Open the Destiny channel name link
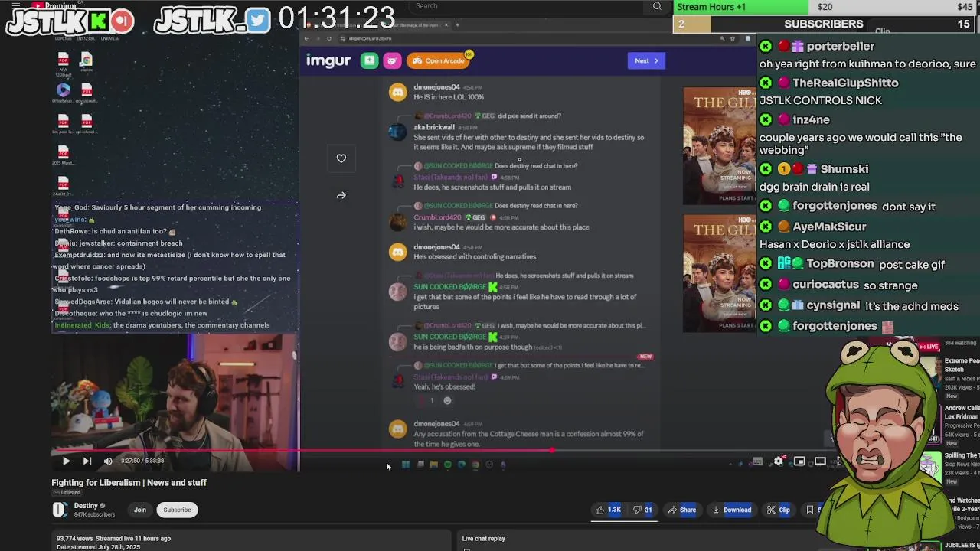The image size is (980, 551). coord(86,506)
